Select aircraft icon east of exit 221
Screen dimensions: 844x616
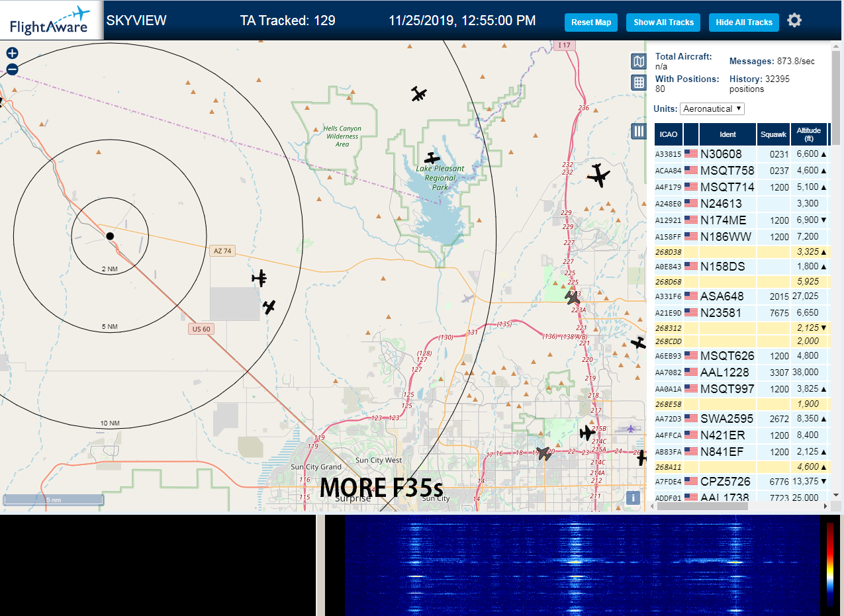pyautogui.click(x=638, y=343)
